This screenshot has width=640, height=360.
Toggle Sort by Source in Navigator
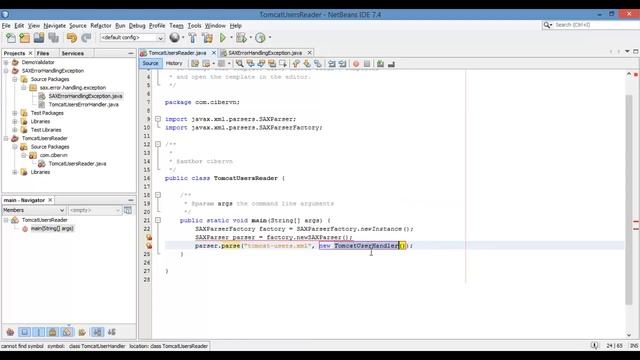(x=112, y=332)
